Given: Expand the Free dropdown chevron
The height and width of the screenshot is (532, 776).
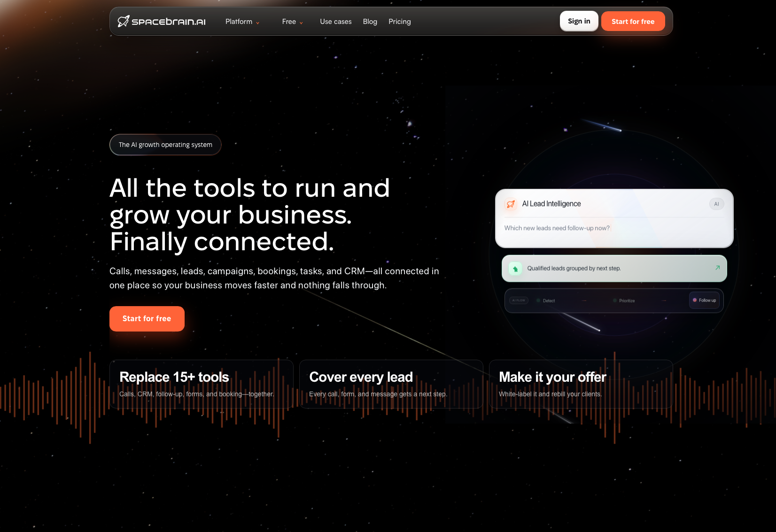Looking at the screenshot, I should click(x=301, y=23).
